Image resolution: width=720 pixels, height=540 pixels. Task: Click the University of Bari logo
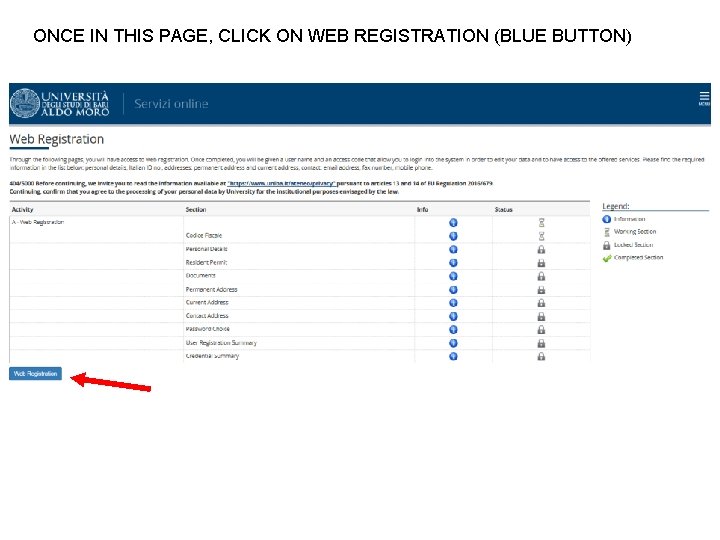60,103
